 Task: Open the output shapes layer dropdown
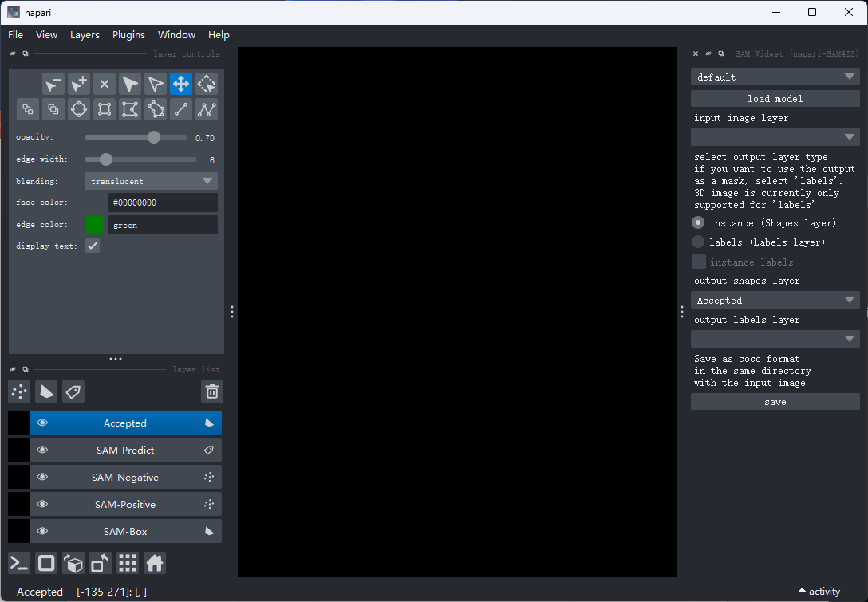(775, 300)
